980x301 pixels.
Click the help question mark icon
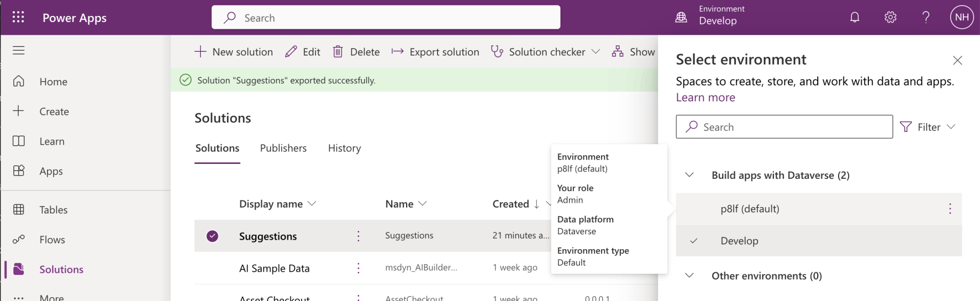click(926, 18)
